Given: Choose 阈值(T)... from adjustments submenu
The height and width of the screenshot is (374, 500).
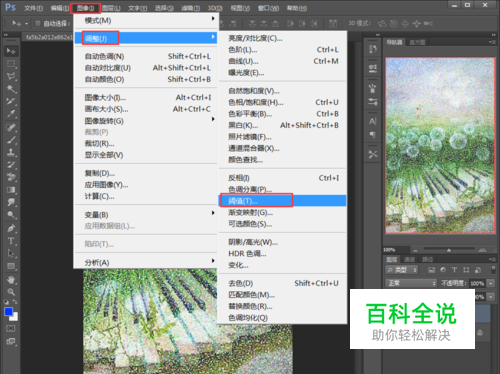Looking at the screenshot, I should click(x=282, y=201).
